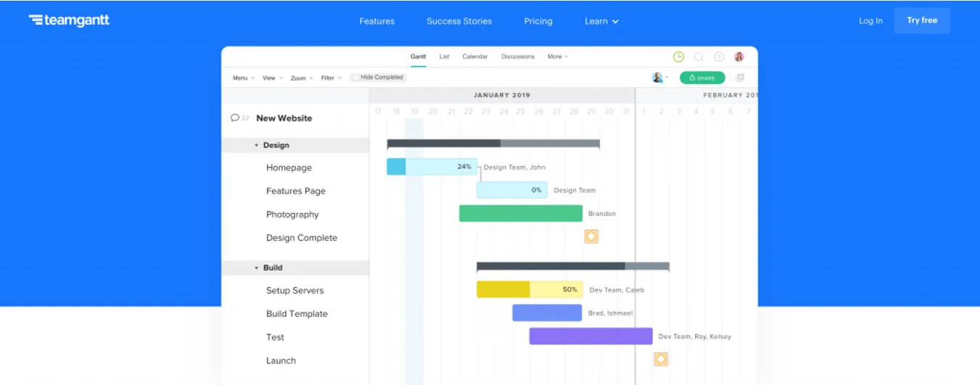The width and height of the screenshot is (980, 385).
Task: Click the yellow Setup Servers progress bar
Action: tap(529, 289)
